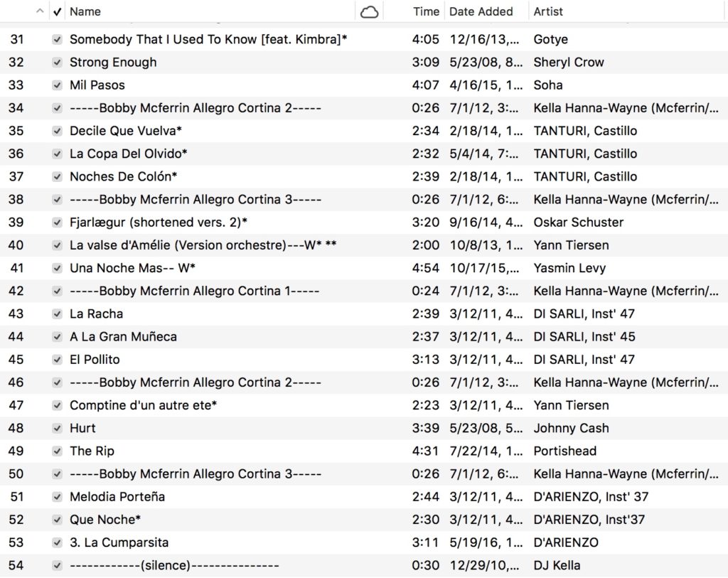Sort tracks by the Artist column
Image resolution: width=728 pixels, height=578 pixels.
coord(548,11)
